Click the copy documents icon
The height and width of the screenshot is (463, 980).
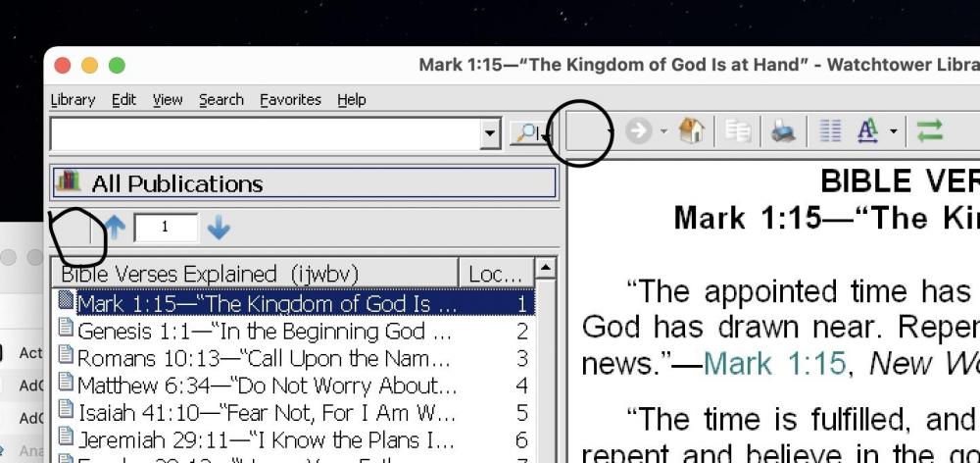(738, 131)
